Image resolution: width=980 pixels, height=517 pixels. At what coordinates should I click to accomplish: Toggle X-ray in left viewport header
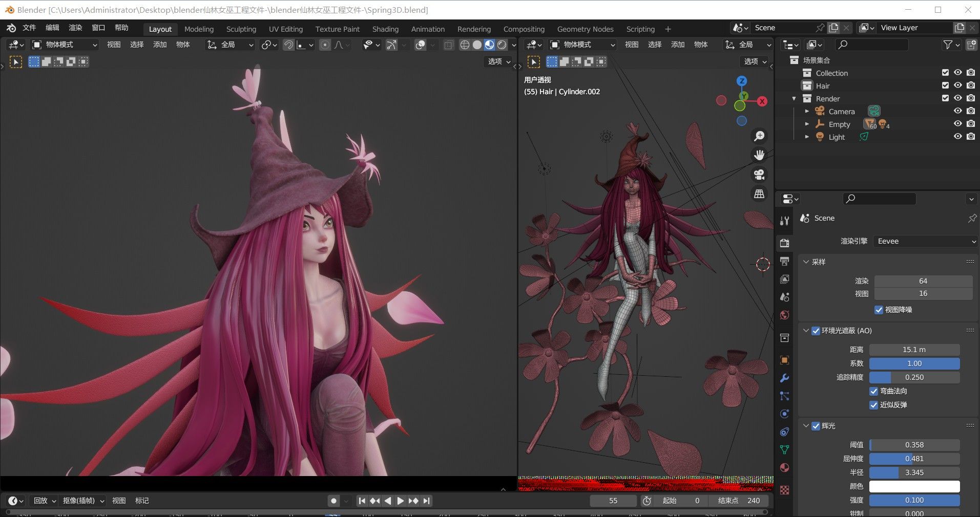click(x=449, y=45)
